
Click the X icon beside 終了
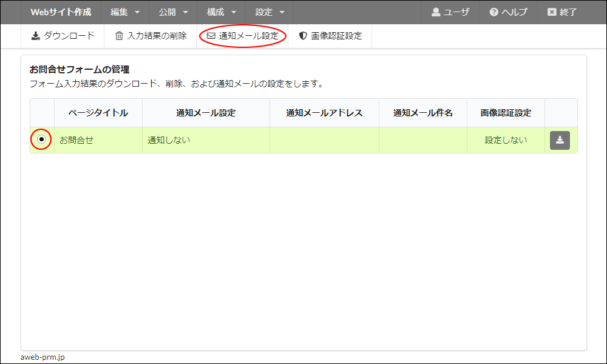[551, 12]
